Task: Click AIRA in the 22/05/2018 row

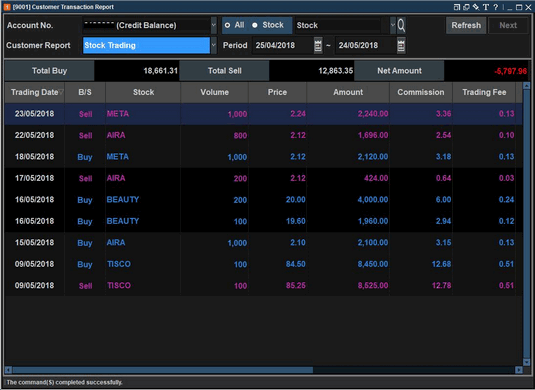Action: [x=116, y=135]
